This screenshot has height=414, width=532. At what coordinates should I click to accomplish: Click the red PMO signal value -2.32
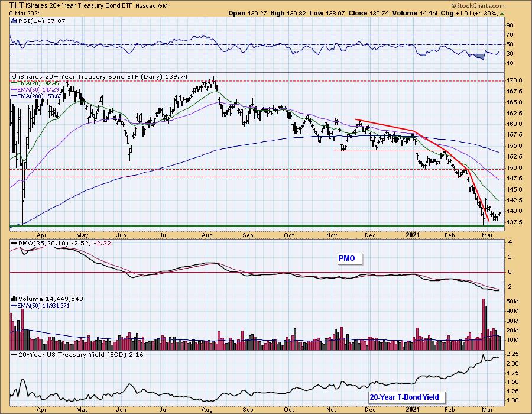102,243
